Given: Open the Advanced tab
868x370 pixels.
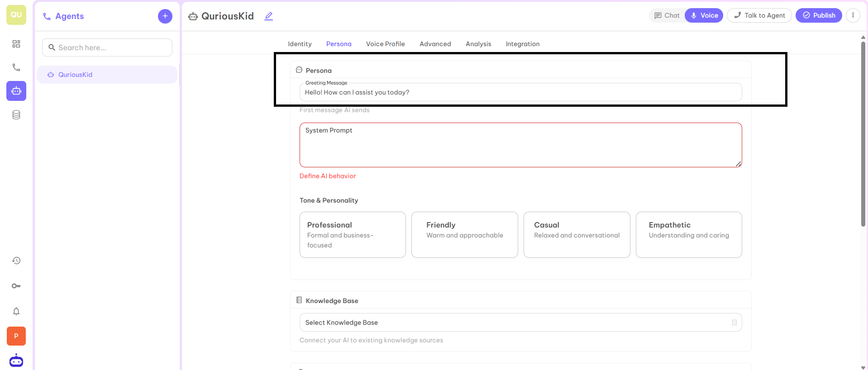Looking at the screenshot, I should point(435,44).
